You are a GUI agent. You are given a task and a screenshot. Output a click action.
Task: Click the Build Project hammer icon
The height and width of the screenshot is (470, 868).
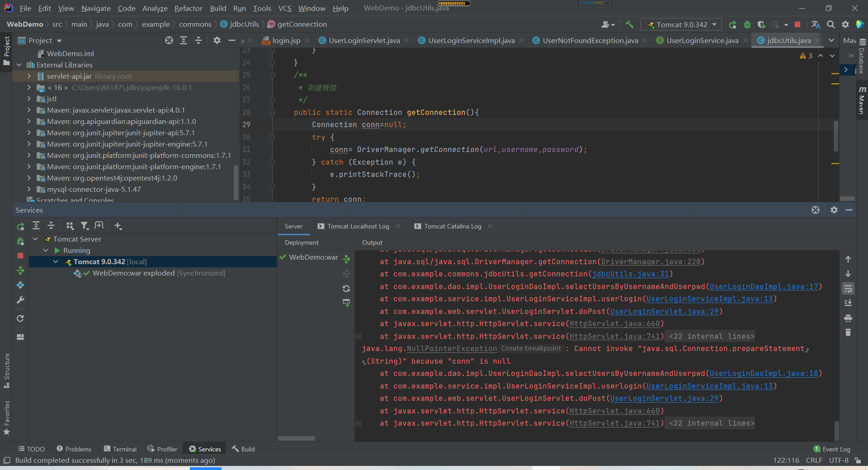pyautogui.click(x=629, y=24)
